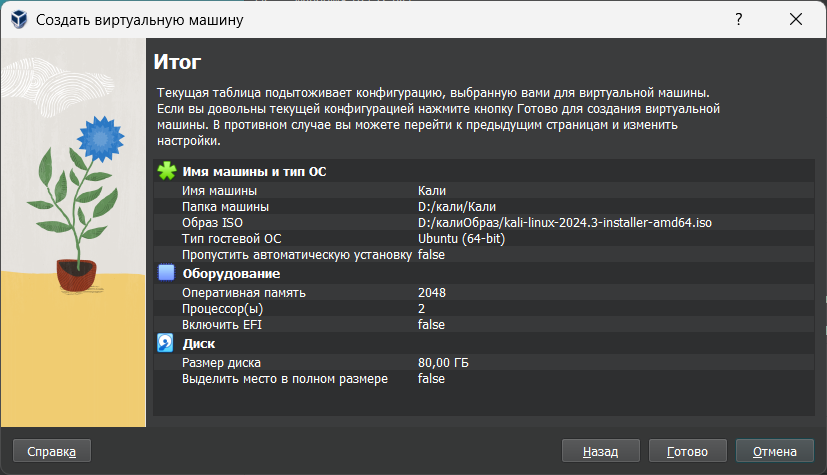This screenshot has width=827, height=475.
Task: Select the Процессор(ы) label
Action: (222, 308)
